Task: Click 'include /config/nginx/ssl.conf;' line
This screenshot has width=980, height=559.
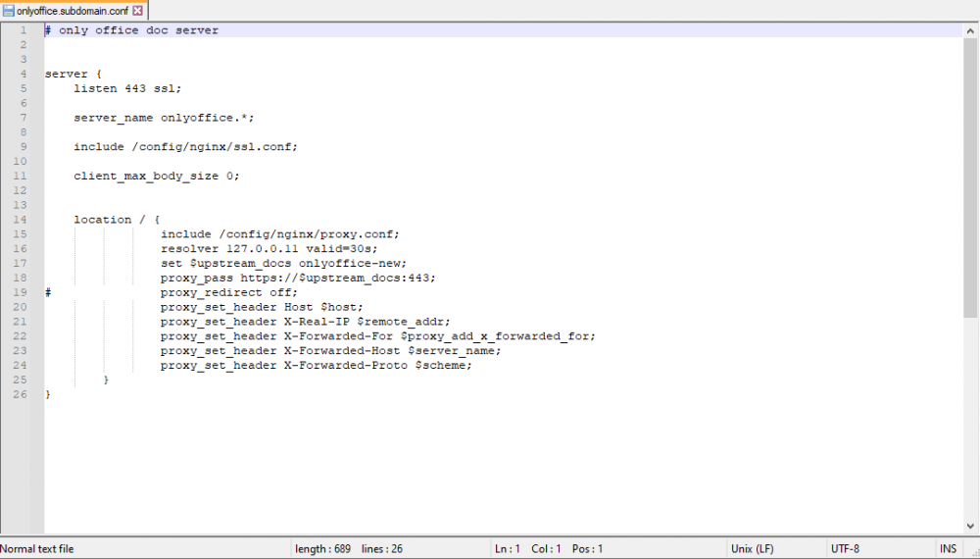Action: 185,147
